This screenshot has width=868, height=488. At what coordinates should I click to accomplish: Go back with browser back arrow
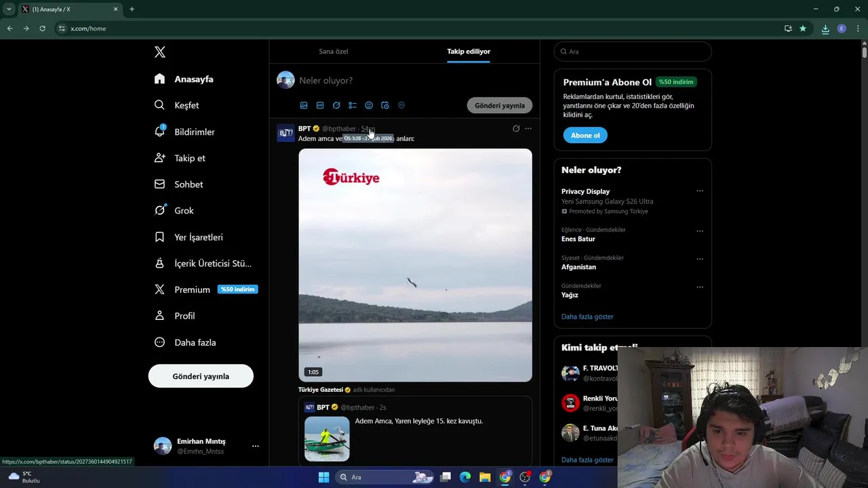[x=9, y=28]
